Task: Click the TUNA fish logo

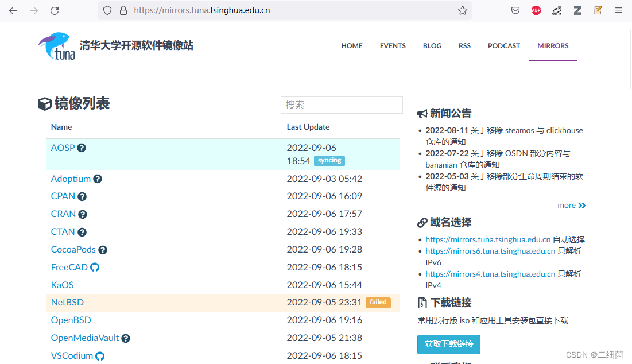Action: pyautogui.click(x=56, y=46)
